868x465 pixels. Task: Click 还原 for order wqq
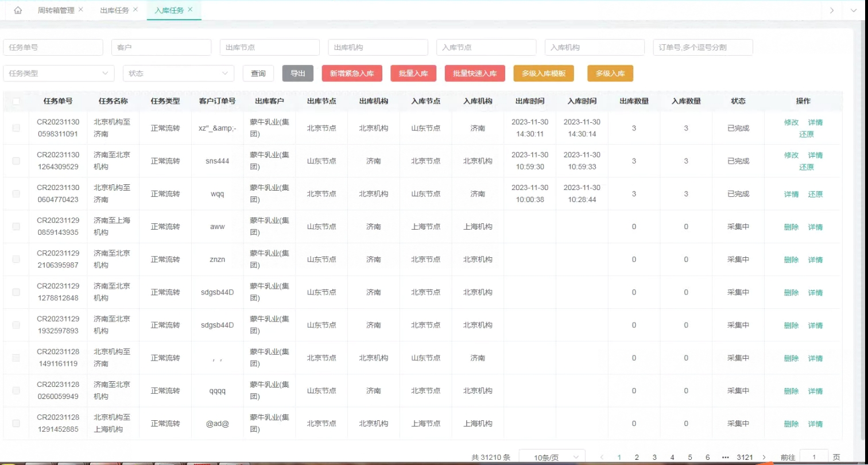pyautogui.click(x=815, y=194)
